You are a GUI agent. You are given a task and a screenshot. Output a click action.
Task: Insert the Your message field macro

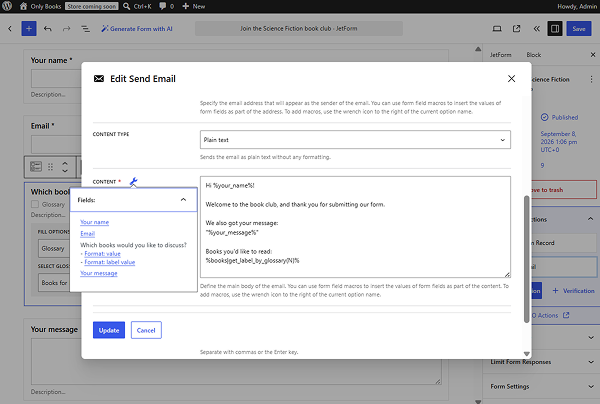(x=99, y=273)
